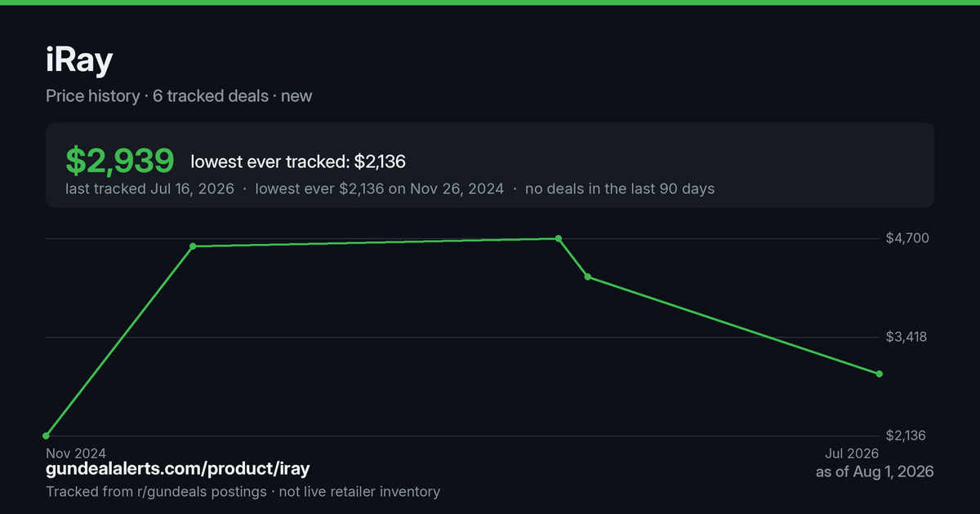Click the 'no deals in the last 90 days' note

pos(620,188)
